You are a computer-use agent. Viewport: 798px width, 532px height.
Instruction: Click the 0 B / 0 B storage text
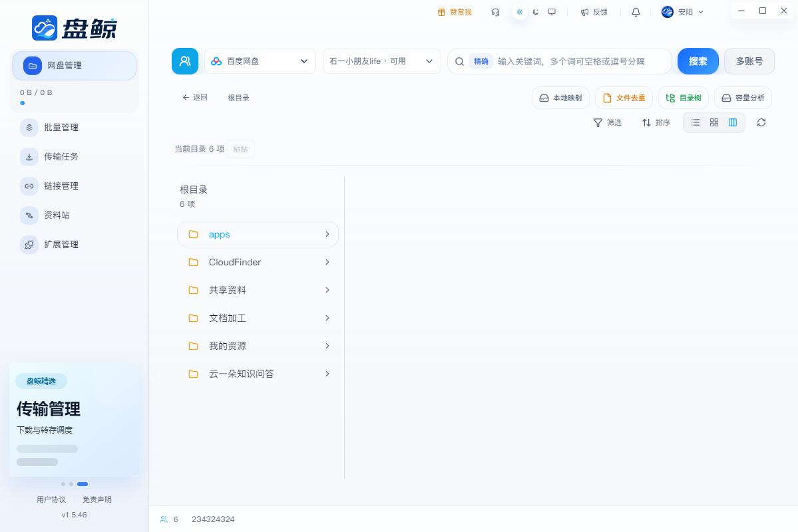click(x=36, y=92)
